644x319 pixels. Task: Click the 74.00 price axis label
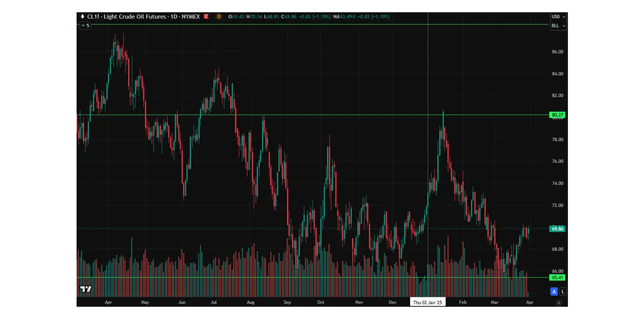[557, 183]
